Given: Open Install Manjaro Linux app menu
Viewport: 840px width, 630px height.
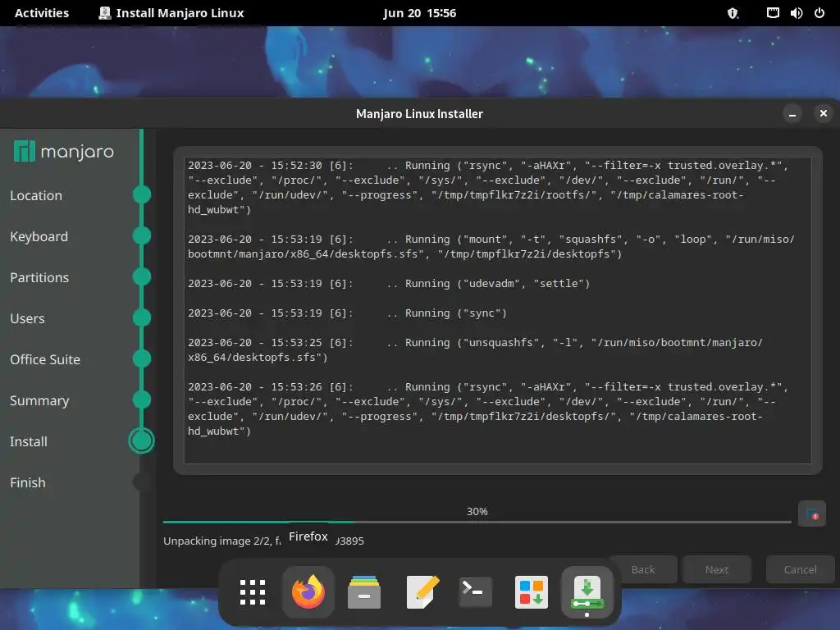Looking at the screenshot, I should point(171,13).
